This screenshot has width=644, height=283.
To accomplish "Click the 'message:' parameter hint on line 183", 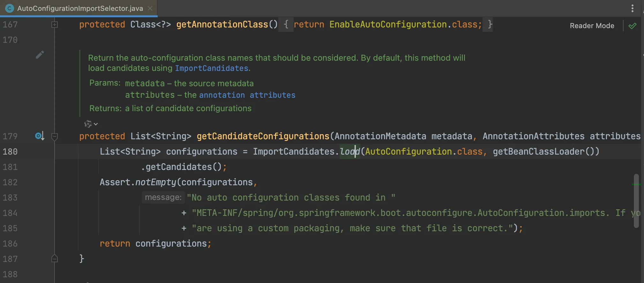I will coord(163,197).
